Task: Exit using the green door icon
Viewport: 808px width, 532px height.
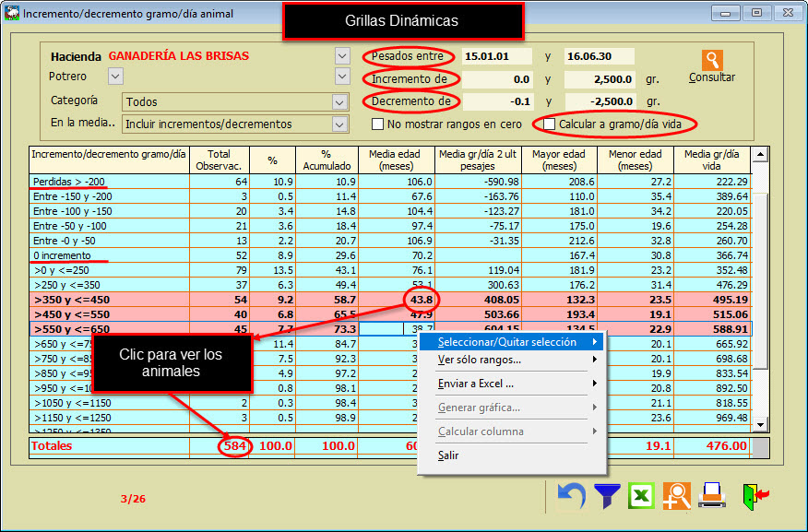Action: 755,497
